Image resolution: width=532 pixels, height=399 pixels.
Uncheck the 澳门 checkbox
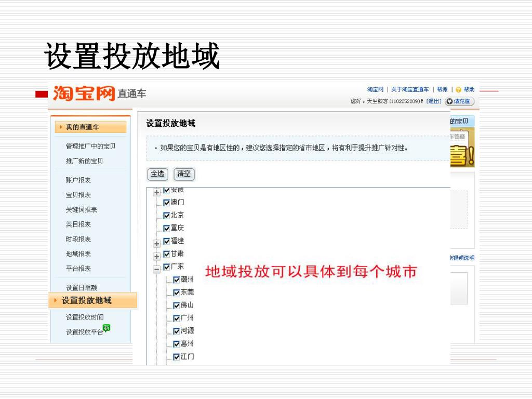tap(166, 203)
